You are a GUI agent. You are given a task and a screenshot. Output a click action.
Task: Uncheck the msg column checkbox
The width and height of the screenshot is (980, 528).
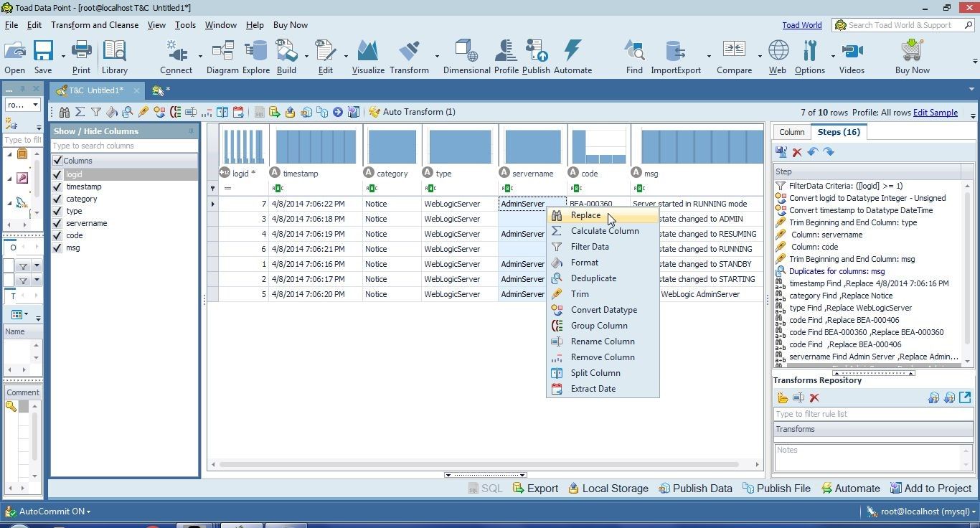(57, 247)
